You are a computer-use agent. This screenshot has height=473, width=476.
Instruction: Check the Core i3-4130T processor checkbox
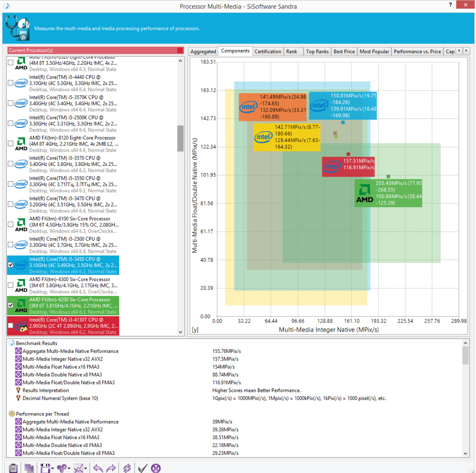[x=10, y=326]
